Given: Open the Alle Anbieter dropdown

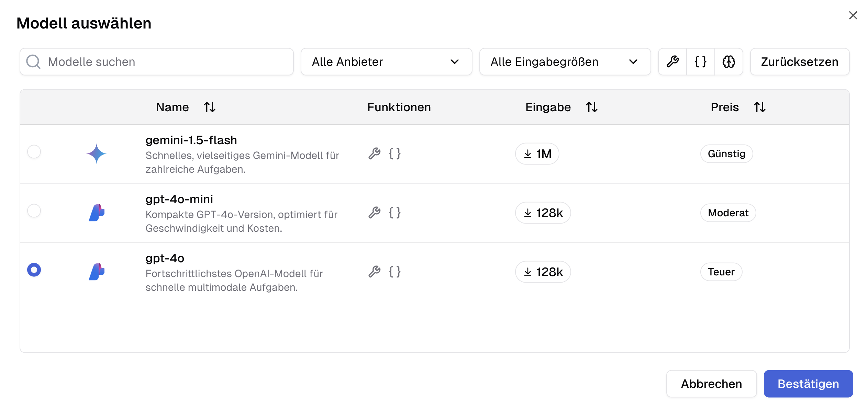Looking at the screenshot, I should coord(386,62).
